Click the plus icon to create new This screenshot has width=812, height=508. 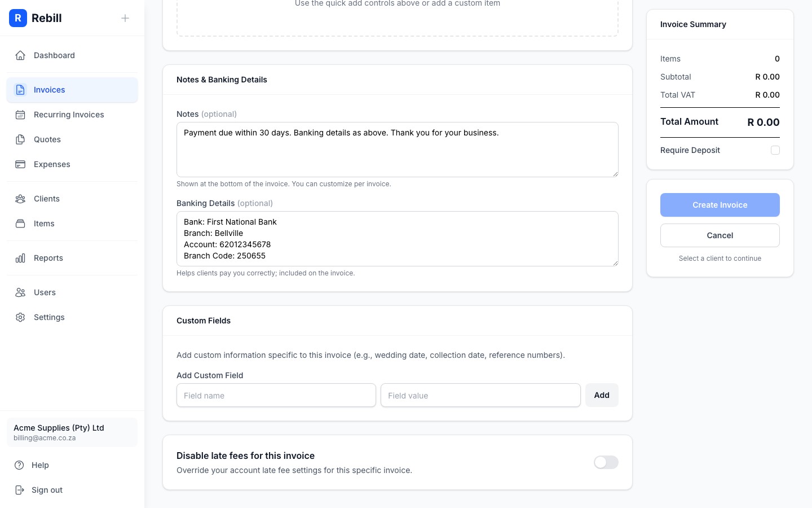click(x=125, y=18)
